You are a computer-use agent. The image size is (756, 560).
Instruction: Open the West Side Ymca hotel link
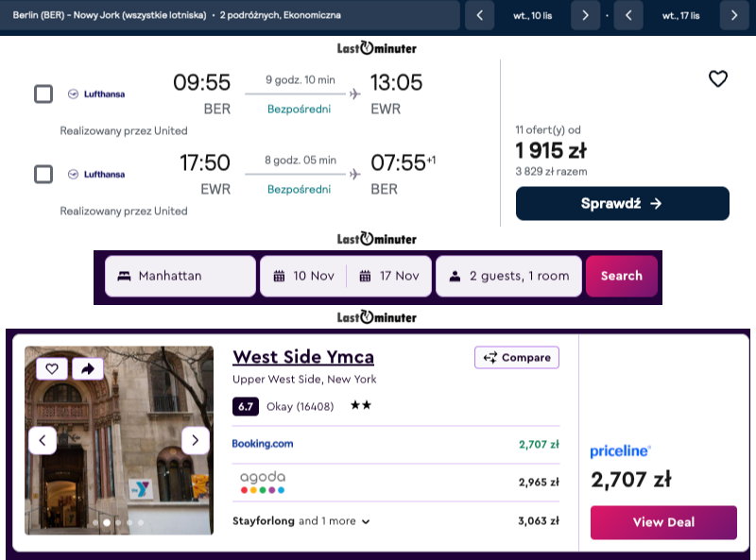303,357
